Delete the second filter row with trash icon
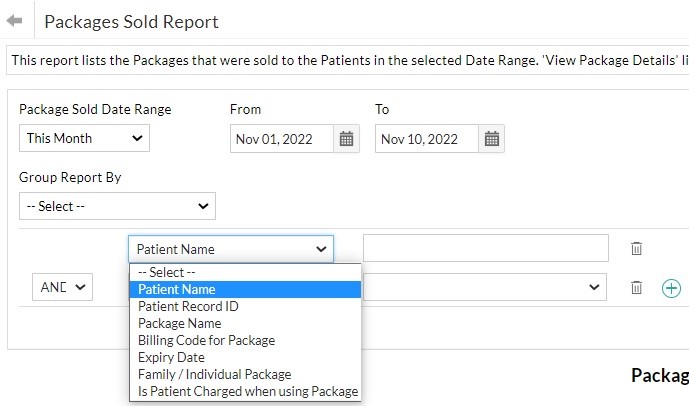This screenshot has width=689, height=406. (x=636, y=287)
